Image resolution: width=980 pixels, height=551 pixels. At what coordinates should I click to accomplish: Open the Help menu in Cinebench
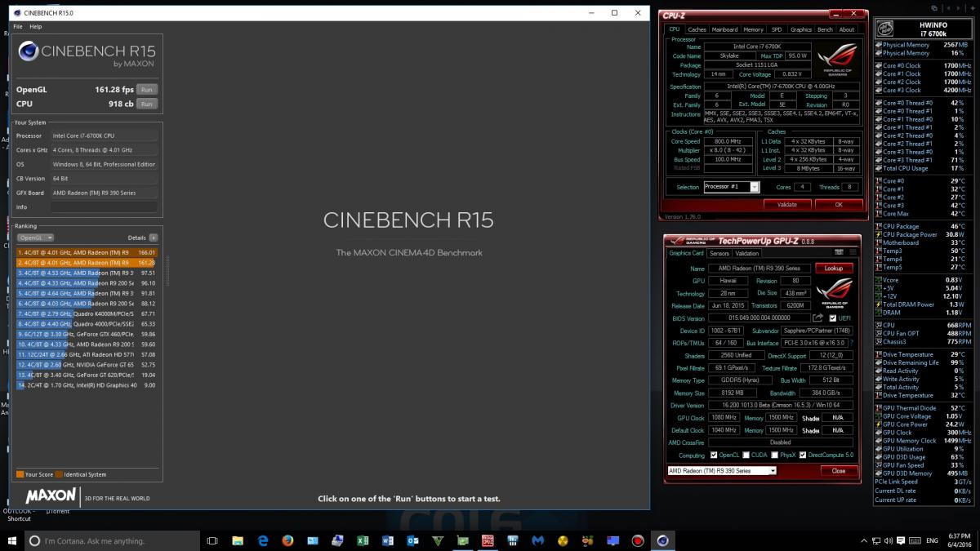35,27
